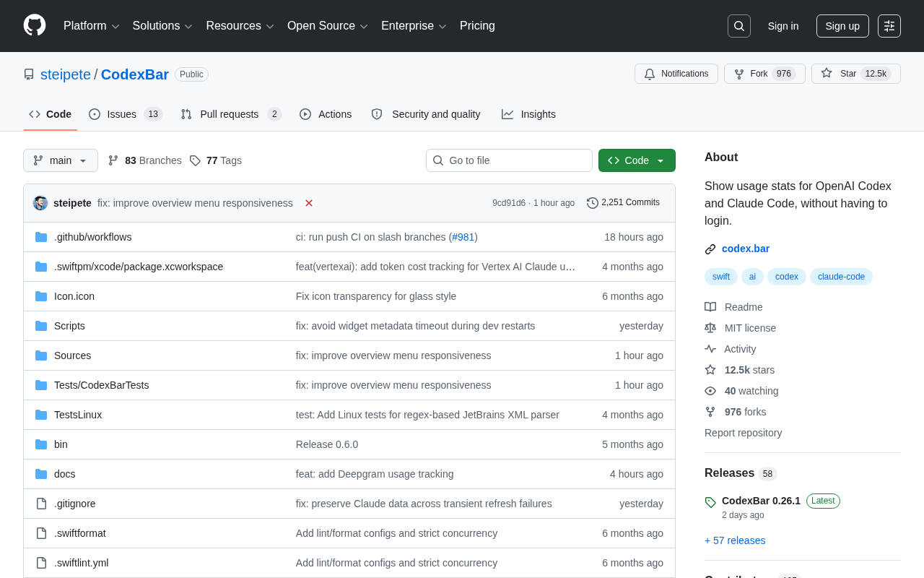
Task: Open the Insights tab
Action: (x=529, y=114)
